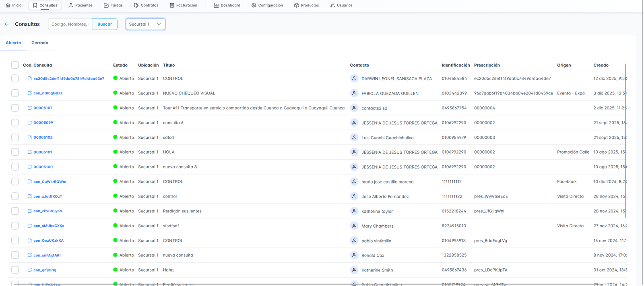Click contact avatar icon for FABIOLA QUEZADA GUILLEN
Screen dimensions: 644x286
pos(354,93)
